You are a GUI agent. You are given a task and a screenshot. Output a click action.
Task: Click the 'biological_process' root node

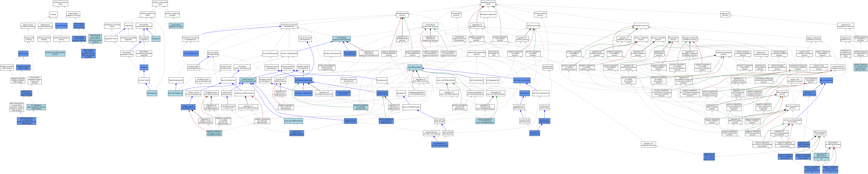click(x=488, y=3)
